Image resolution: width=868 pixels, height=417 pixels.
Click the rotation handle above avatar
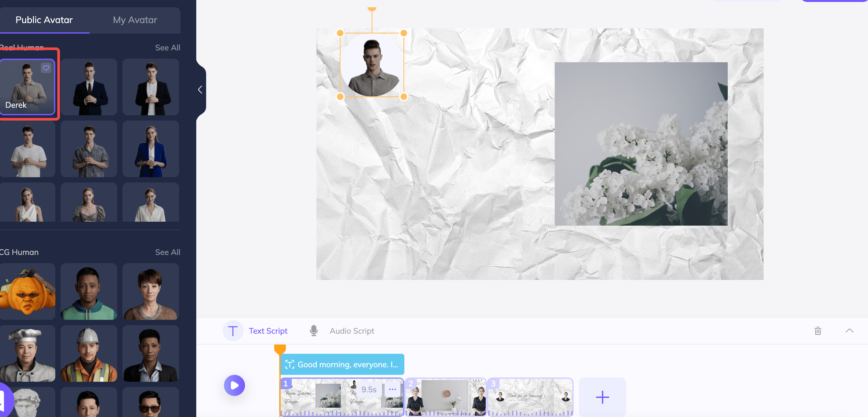pos(372,9)
